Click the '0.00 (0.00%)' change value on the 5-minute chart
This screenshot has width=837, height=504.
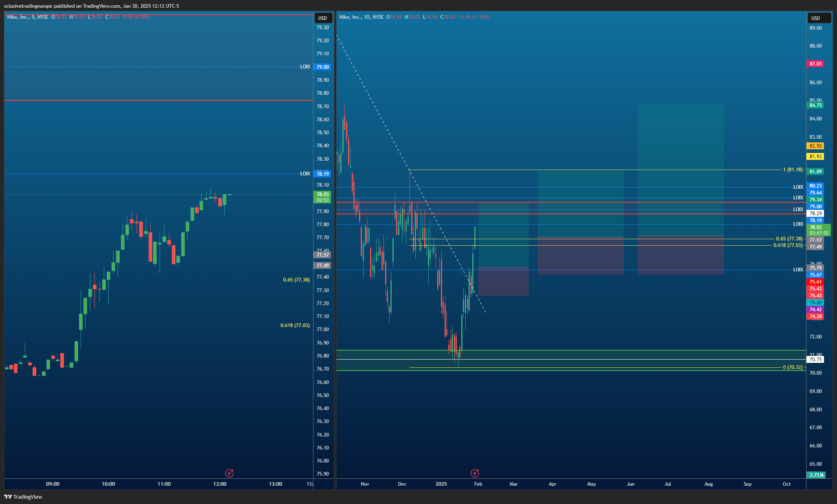(136, 17)
